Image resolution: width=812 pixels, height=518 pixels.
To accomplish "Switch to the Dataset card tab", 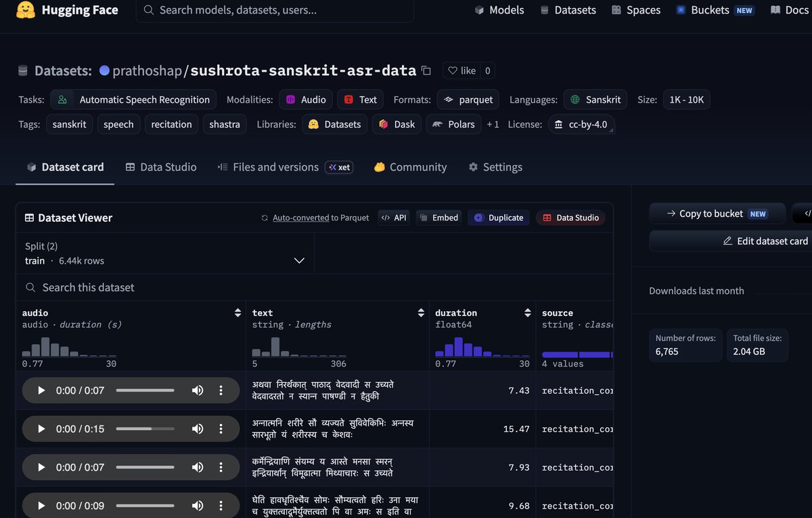I will coord(65,167).
